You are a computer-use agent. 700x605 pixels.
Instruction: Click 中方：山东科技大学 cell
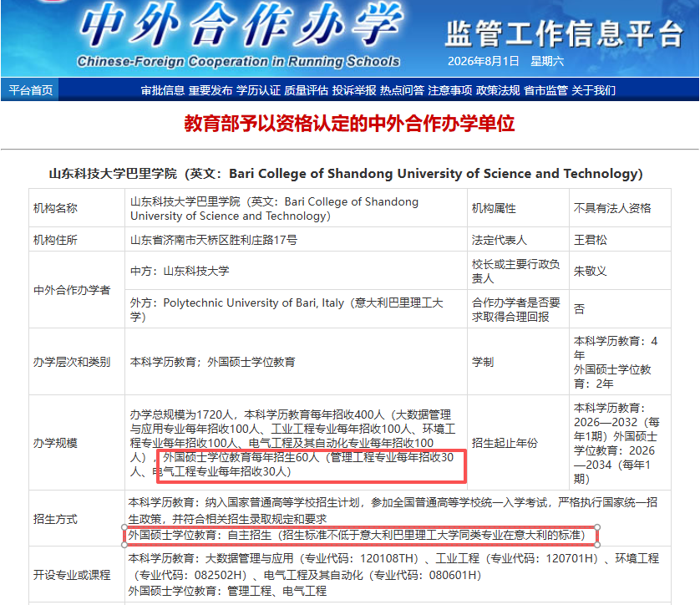[x=296, y=271]
